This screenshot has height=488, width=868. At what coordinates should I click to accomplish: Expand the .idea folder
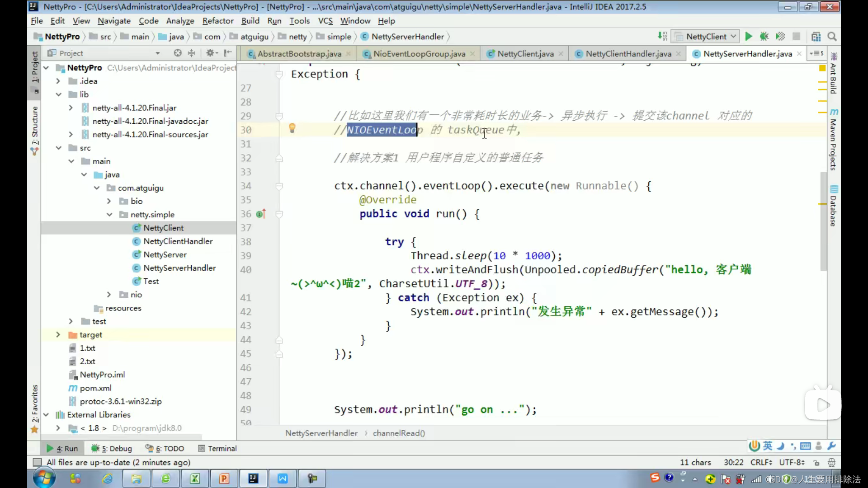point(58,81)
